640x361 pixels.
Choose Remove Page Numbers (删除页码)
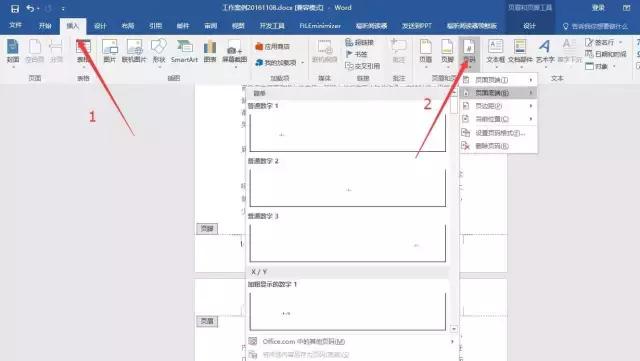click(x=498, y=146)
